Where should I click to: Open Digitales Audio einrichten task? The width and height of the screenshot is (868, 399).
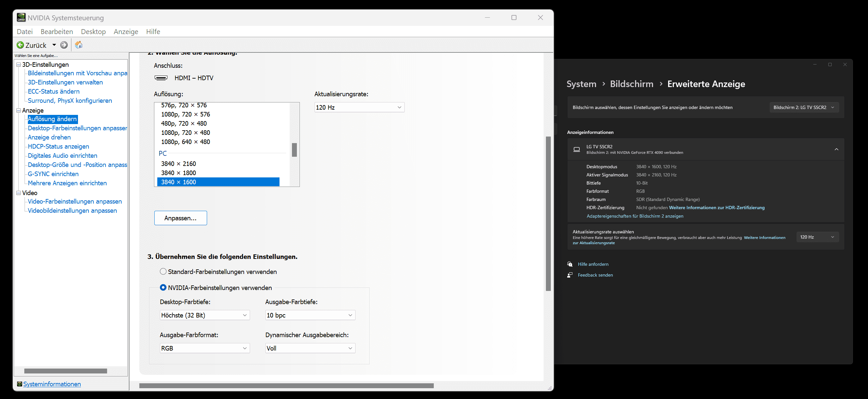click(x=62, y=155)
